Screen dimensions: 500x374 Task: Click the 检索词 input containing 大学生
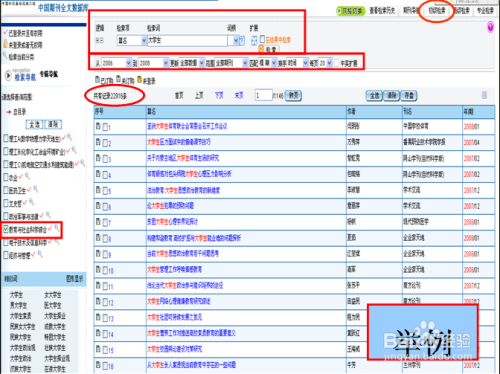pos(187,41)
